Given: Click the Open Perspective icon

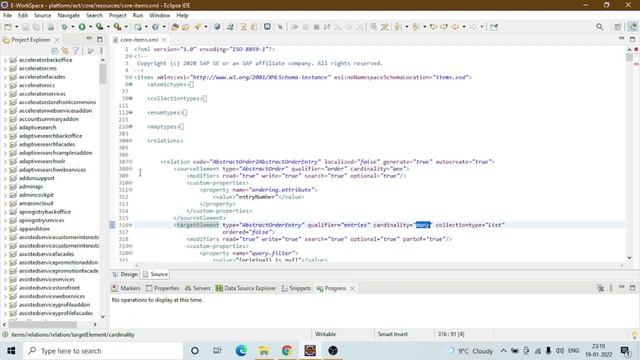Looking at the screenshot, I should (618, 27).
